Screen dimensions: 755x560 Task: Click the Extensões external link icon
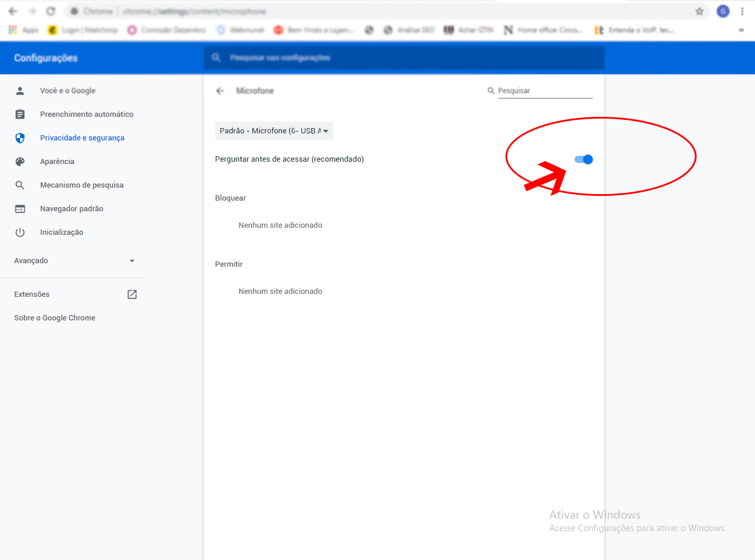tap(132, 294)
